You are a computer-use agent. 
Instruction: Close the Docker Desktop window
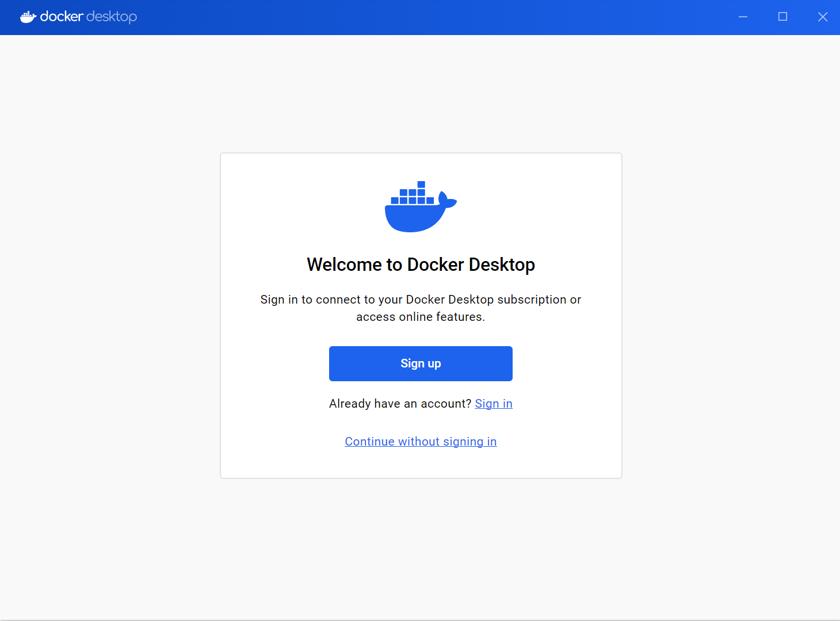point(823,17)
